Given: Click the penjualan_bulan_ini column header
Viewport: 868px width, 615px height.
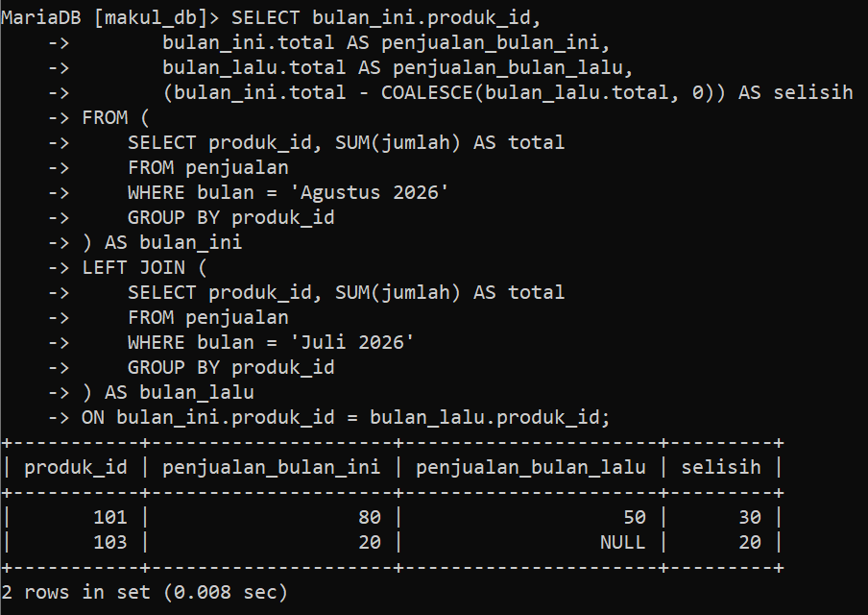Looking at the screenshot, I should click(271, 468).
